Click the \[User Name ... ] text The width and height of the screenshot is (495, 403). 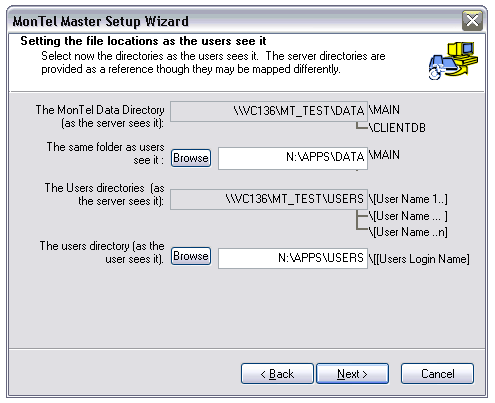click(408, 216)
